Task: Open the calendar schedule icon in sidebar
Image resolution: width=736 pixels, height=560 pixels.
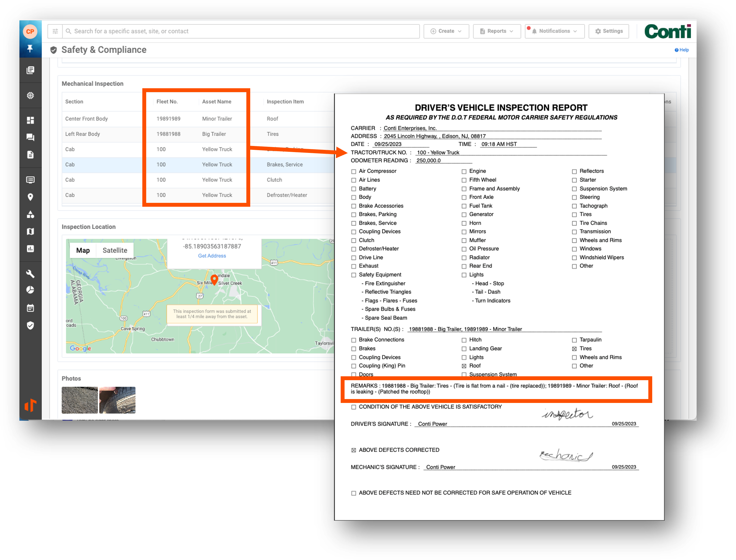Action: tap(30, 308)
